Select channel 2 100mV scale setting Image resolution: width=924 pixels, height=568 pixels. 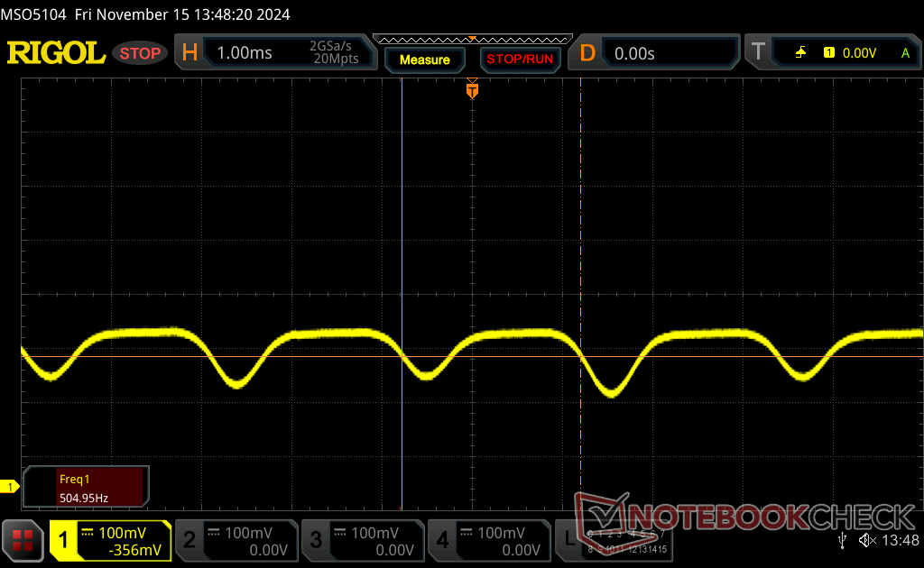(x=248, y=533)
